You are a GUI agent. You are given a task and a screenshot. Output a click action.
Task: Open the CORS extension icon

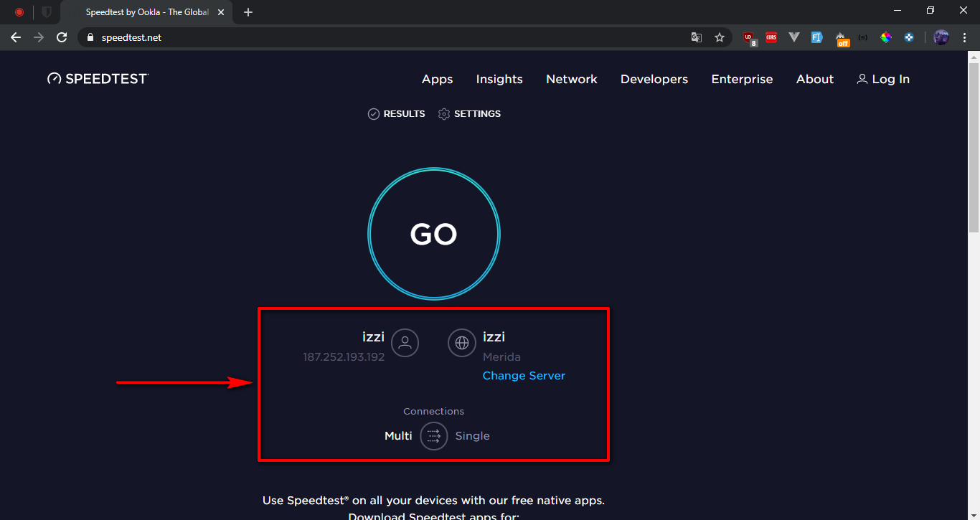(771, 37)
